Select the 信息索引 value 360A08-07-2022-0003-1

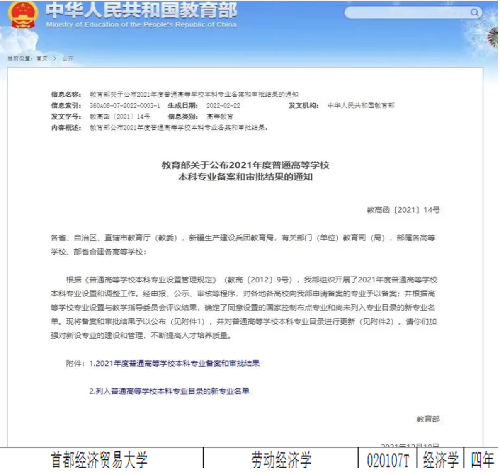tap(125, 106)
